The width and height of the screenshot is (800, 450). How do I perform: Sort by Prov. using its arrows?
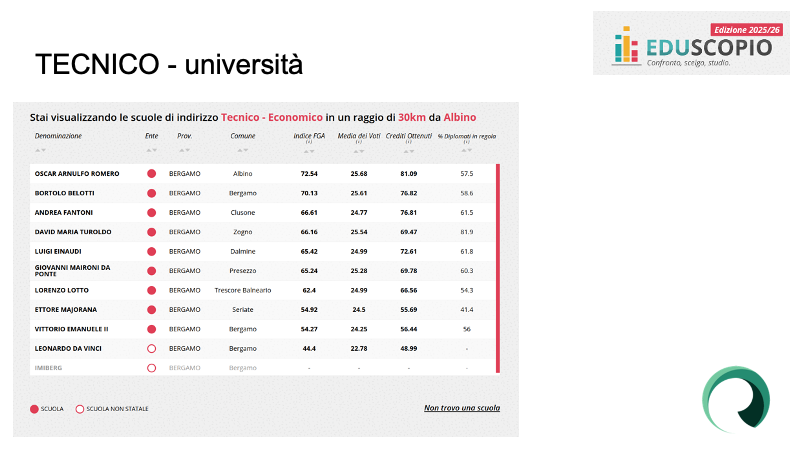tap(184, 151)
